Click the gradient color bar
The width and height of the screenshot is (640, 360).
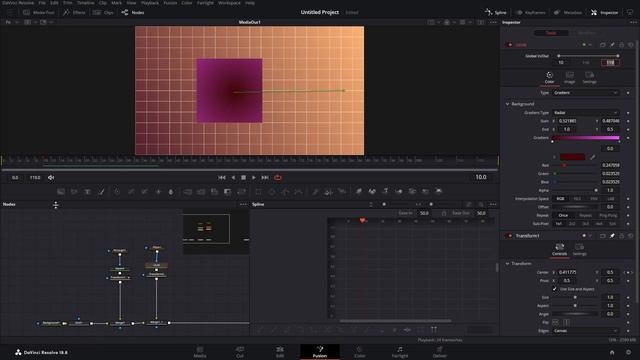coord(586,138)
